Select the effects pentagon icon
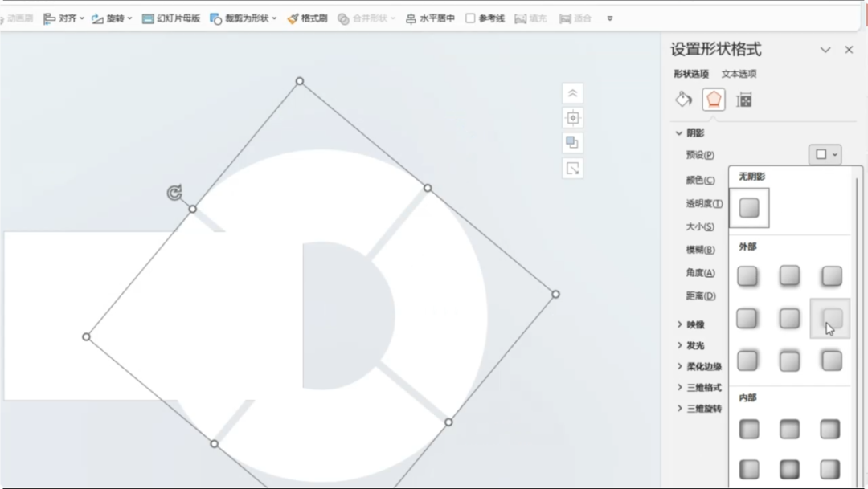Image resolution: width=868 pixels, height=489 pixels. pyautogui.click(x=714, y=100)
